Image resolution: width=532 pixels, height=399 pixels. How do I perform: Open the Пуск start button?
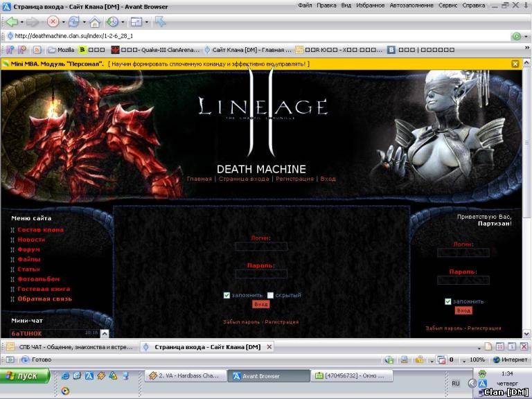tap(24, 376)
